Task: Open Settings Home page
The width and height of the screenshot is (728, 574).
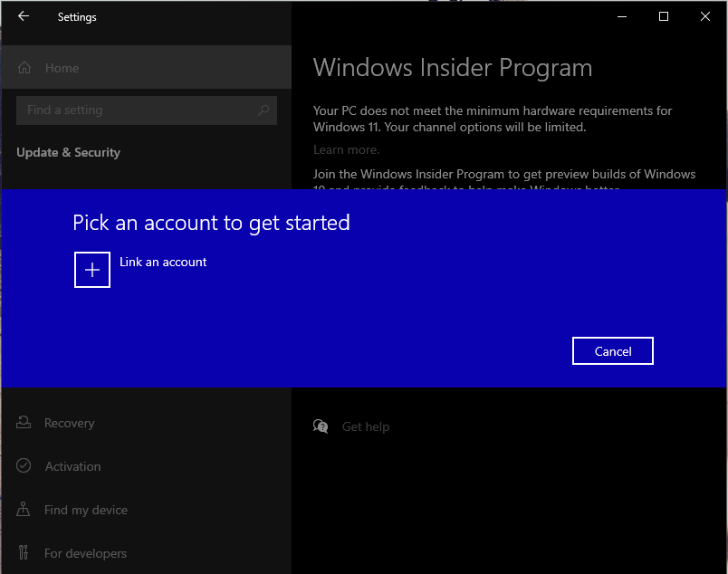Action: click(147, 68)
